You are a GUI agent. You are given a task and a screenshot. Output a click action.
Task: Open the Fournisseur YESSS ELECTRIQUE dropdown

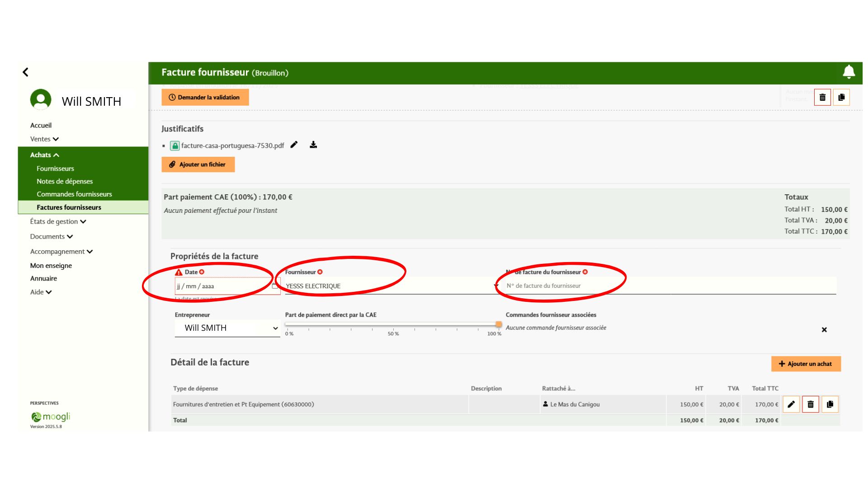tap(391, 286)
